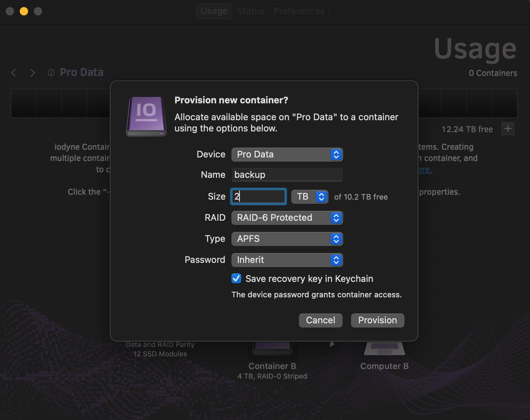Click the purple iodyne drive icon
530x420 pixels.
pos(146,116)
